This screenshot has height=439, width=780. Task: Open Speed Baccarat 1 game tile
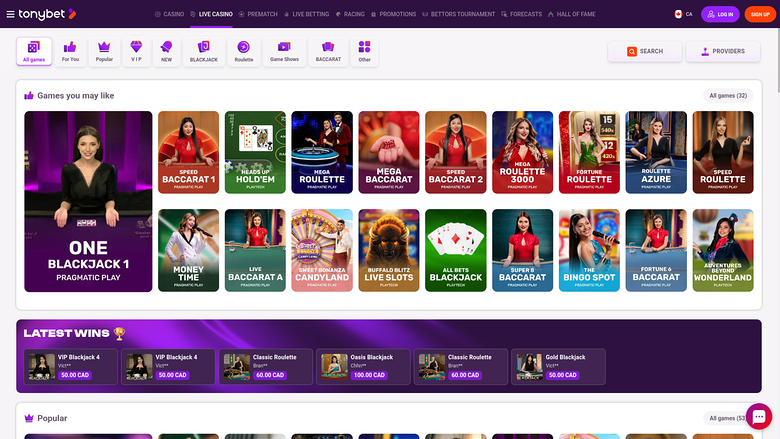(x=189, y=152)
